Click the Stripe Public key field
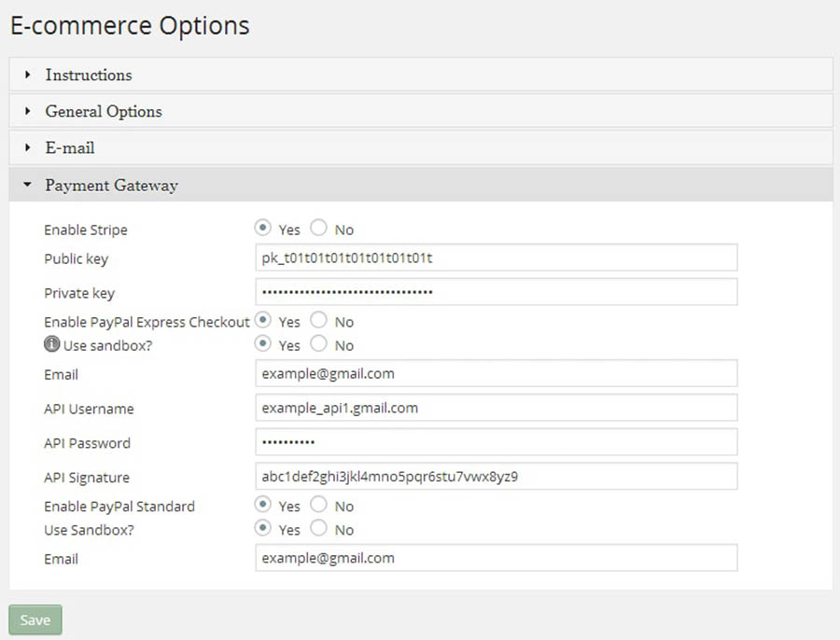 tap(496, 257)
